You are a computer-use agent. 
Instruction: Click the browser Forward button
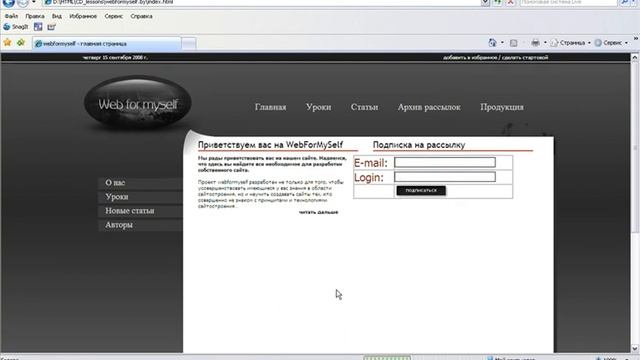23,3
